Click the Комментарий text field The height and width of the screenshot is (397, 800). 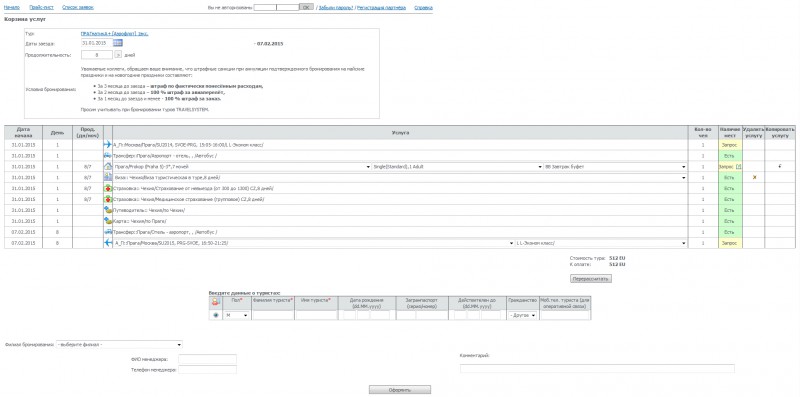(x=597, y=368)
